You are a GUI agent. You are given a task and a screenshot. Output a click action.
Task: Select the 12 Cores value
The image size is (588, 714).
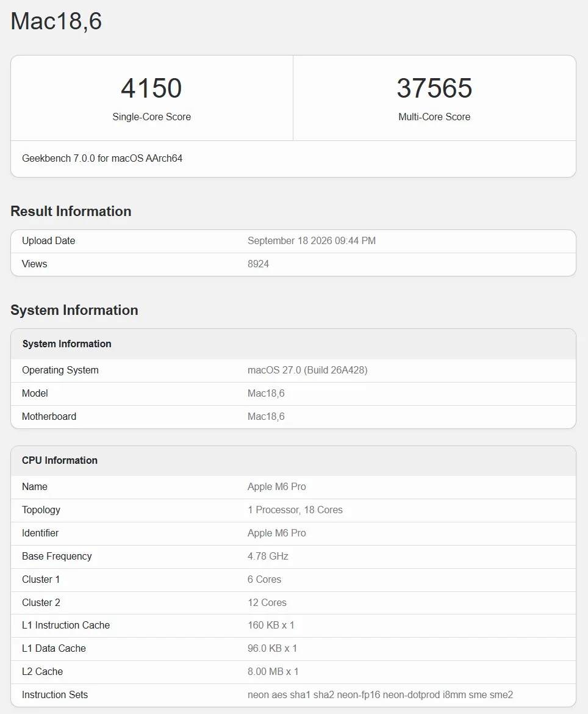click(267, 603)
